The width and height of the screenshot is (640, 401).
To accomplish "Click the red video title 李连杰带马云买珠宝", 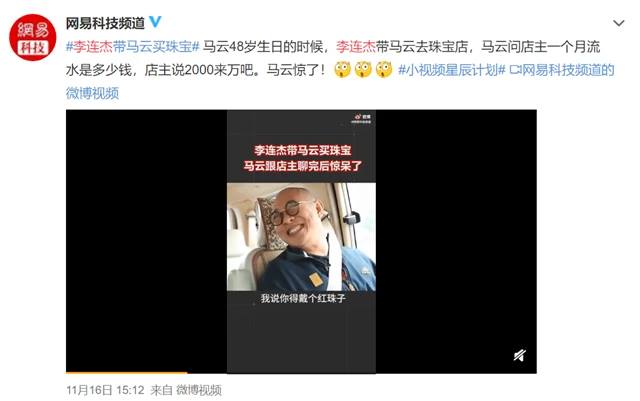I will (302, 150).
